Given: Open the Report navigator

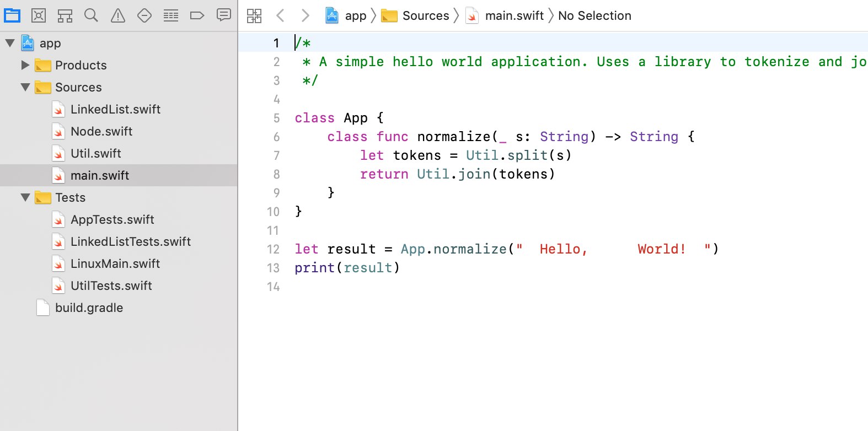Looking at the screenshot, I should coord(224,15).
